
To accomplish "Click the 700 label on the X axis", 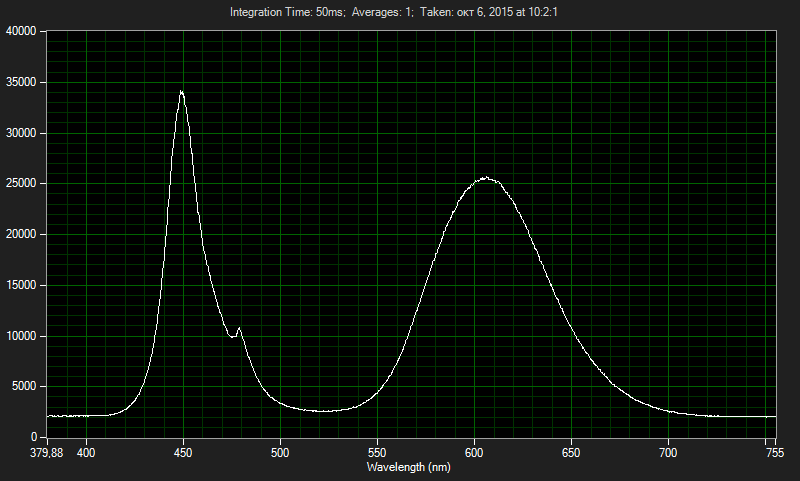I will [668, 453].
